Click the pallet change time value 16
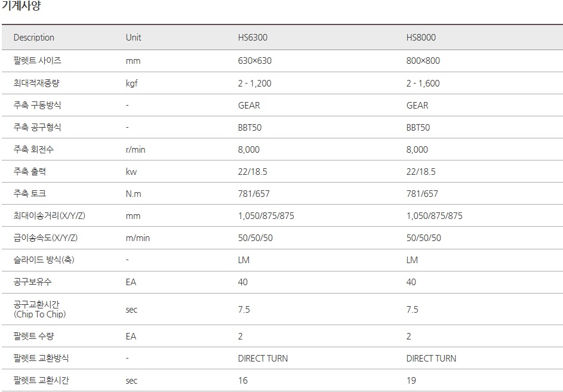 pyautogui.click(x=243, y=381)
